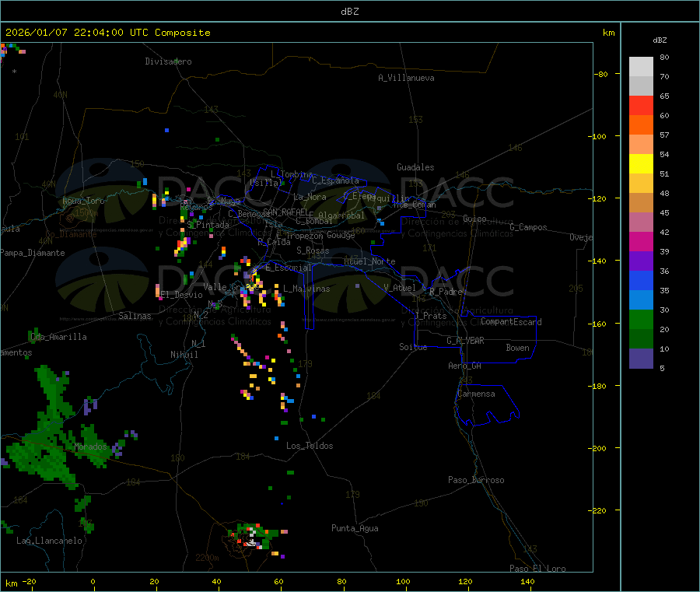Click the 65 dBZ red color swatch

coord(641,105)
